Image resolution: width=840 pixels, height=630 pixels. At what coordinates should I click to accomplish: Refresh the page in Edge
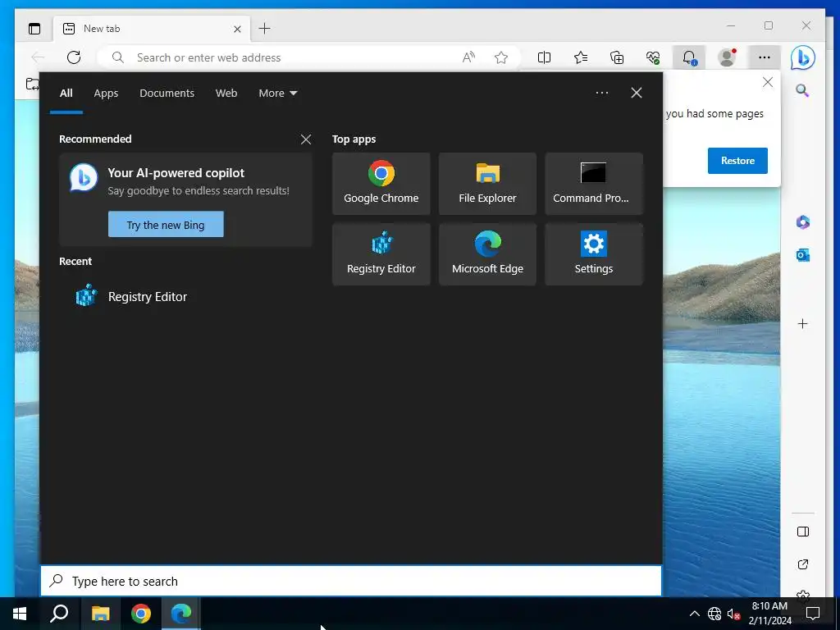click(x=74, y=57)
